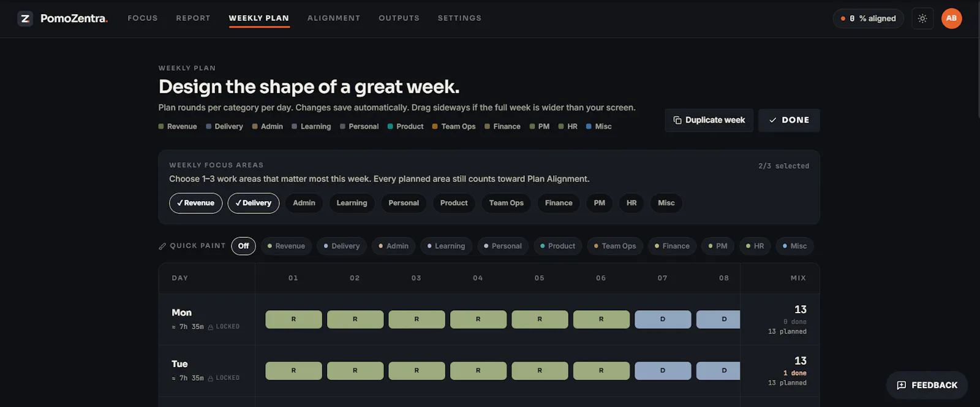Click Mon round 07 Delivery block
Image resolution: width=980 pixels, height=407 pixels.
[663, 319]
